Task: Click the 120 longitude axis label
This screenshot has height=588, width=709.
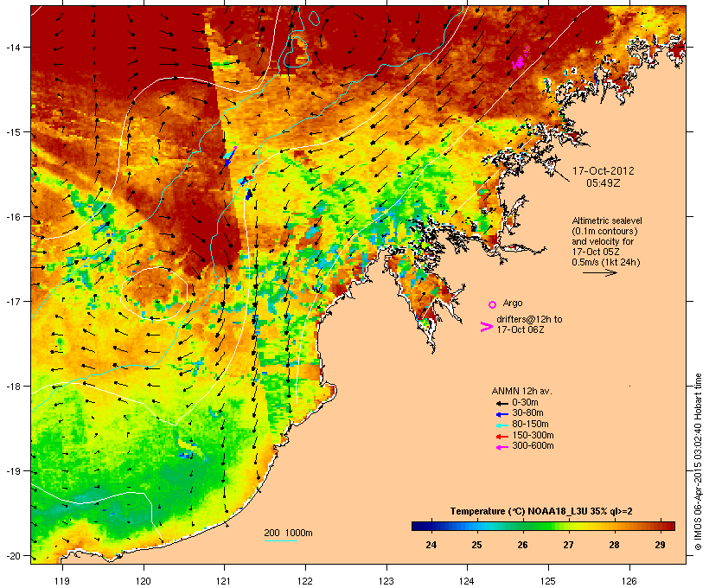Action: [144, 581]
